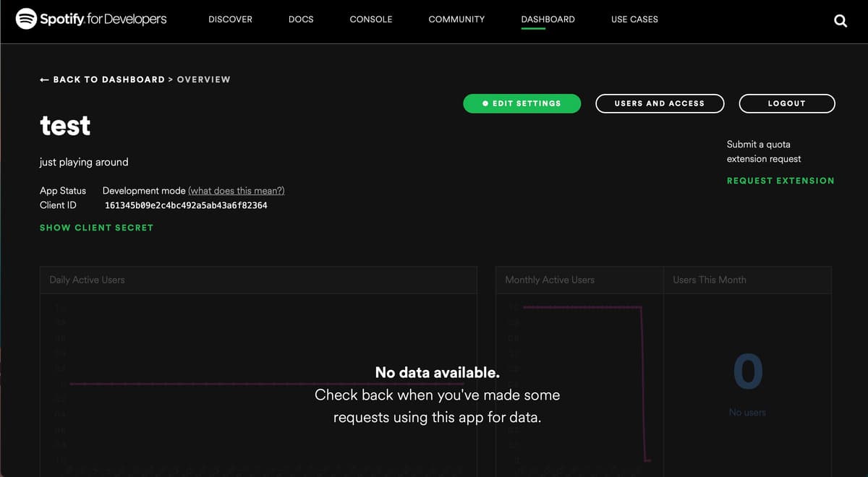Open the Discover menu
The height and width of the screenshot is (477, 868).
tap(230, 20)
